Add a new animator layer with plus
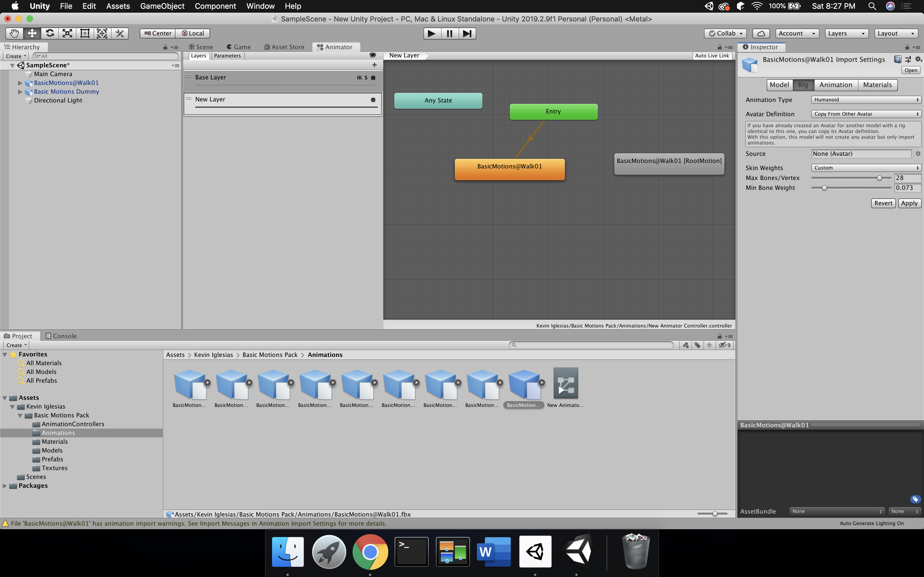Viewport: 924px width, 577px height. pos(374,65)
